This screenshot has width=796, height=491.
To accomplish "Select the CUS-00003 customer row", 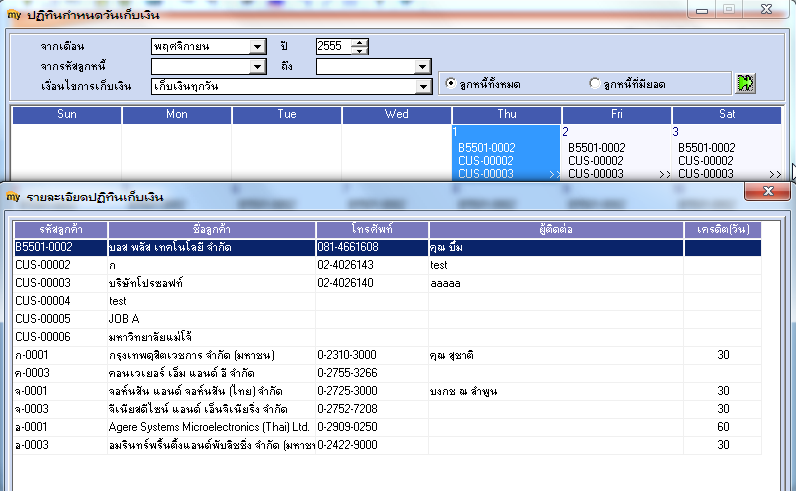I will click(388, 283).
